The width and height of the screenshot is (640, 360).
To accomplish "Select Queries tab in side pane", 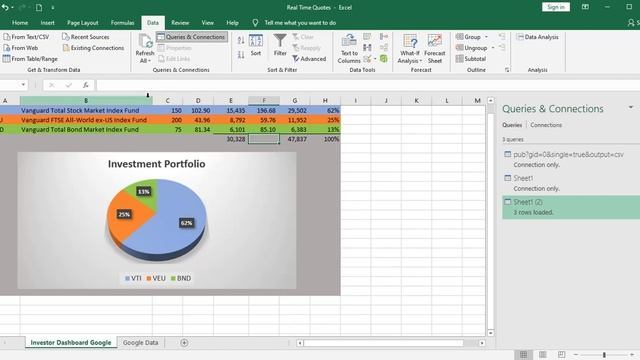I will pos(512,125).
